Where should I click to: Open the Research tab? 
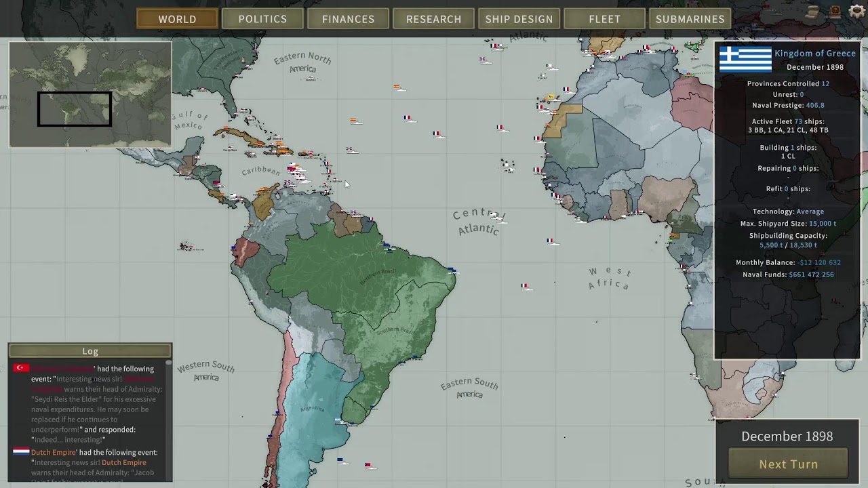point(433,19)
